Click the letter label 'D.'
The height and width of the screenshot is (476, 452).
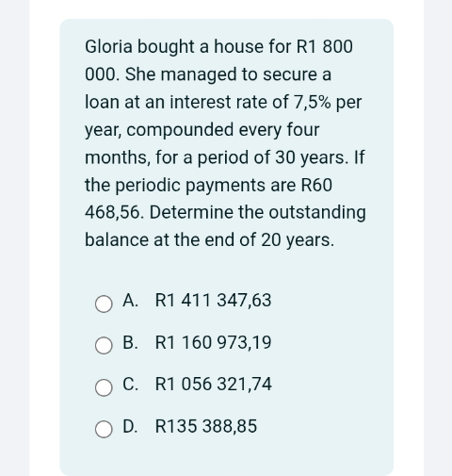pos(130,426)
